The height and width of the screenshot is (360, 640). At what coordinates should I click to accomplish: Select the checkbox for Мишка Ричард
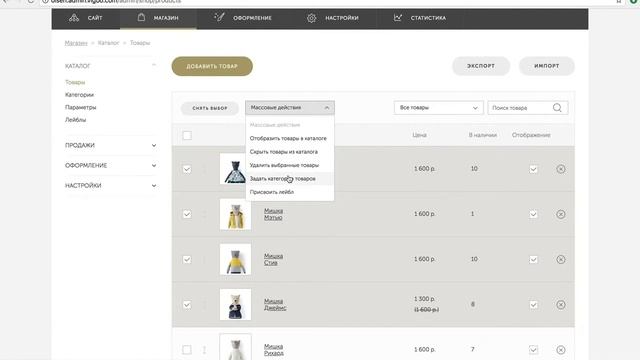tap(187, 349)
